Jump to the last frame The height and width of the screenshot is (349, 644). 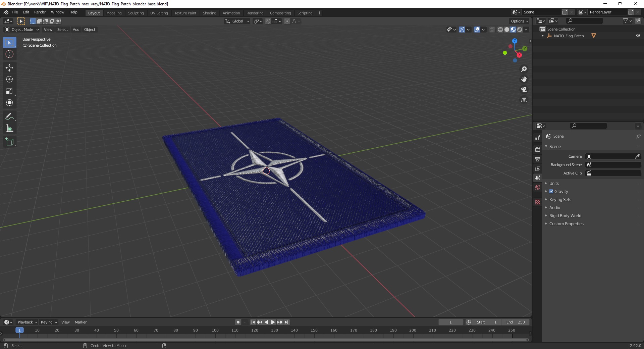(286, 322)
